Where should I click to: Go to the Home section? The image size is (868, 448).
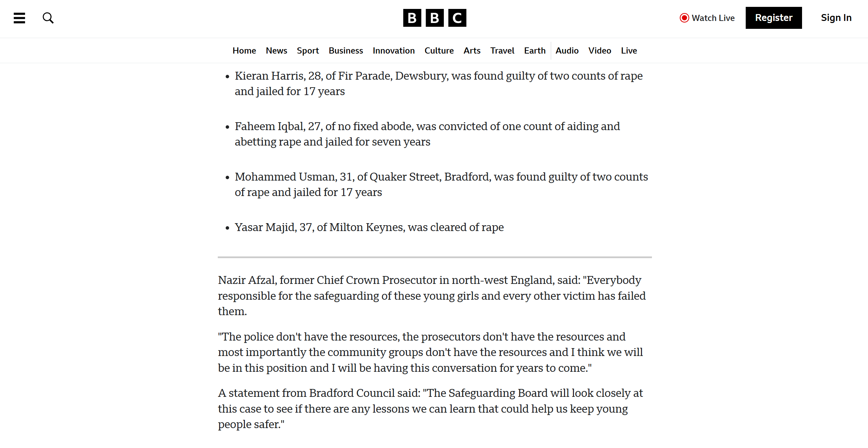(x=244, y=51)
